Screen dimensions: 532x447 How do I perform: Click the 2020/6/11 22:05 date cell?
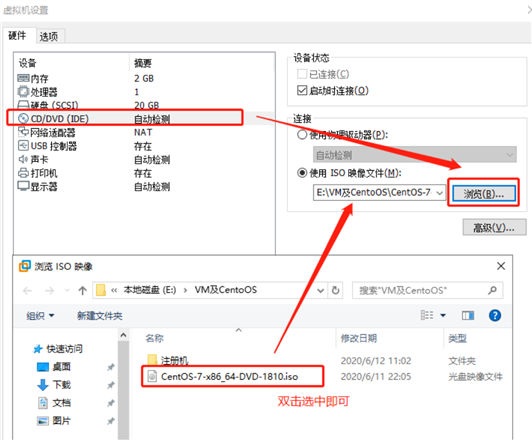coord(376,376)
